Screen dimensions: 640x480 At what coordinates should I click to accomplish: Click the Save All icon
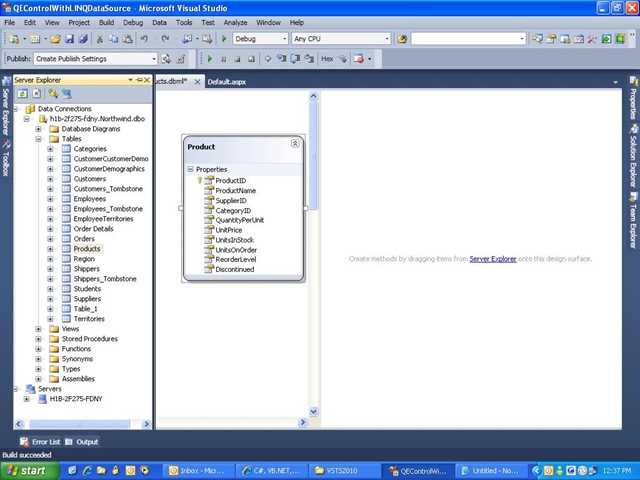tap(83, 39)
